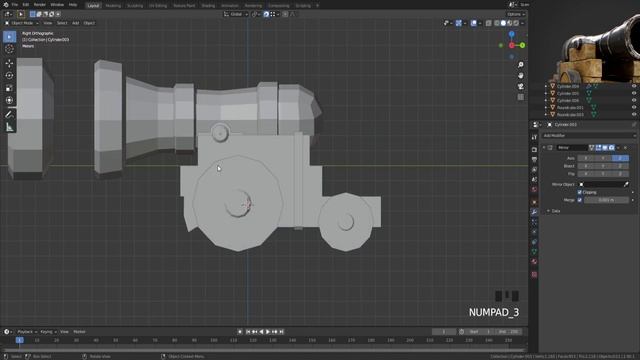Screen dimensions: 640x360
Task: Open the Output properties tab
Action: click(534, 160)
